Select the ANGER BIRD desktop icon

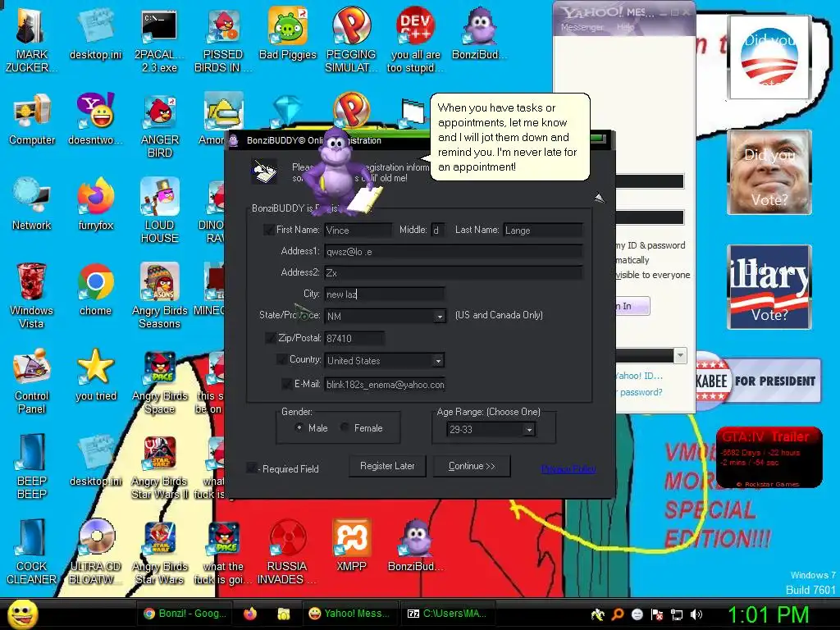click(x=159, y=126)
